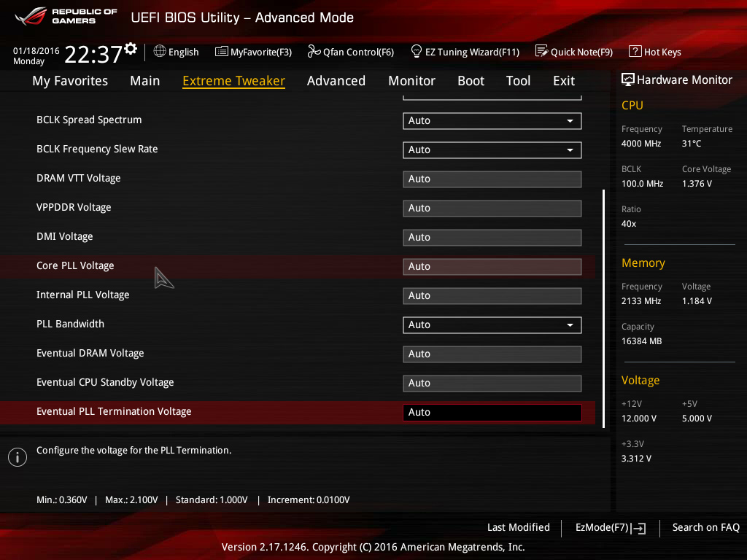This screenshot has height=560, width=747.
Task: Expand PLL Bandwidth dropdown
Action: coord(492,324)
